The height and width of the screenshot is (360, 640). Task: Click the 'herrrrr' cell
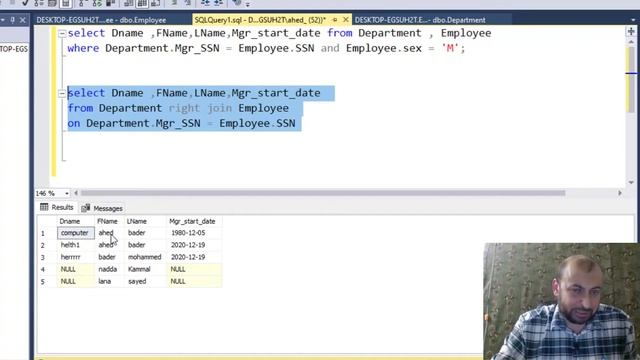click(x=76, y=257)
